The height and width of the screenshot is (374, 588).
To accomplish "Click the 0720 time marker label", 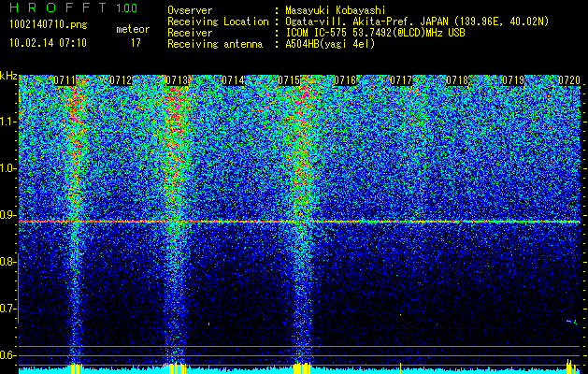I will (x=569, y=80).
